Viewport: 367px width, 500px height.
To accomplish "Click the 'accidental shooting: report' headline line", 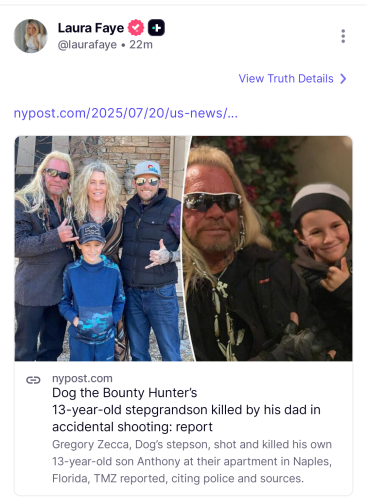I will (x=132, y=427).
